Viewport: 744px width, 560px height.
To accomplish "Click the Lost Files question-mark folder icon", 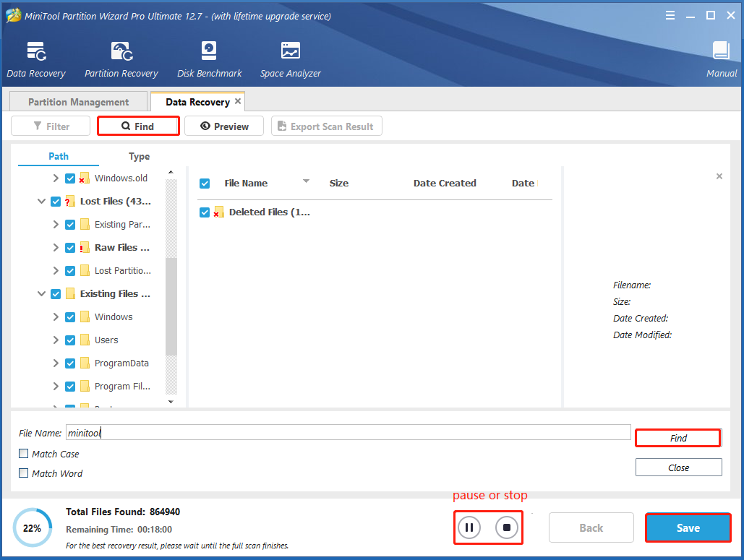I will [x=69, y=202].
